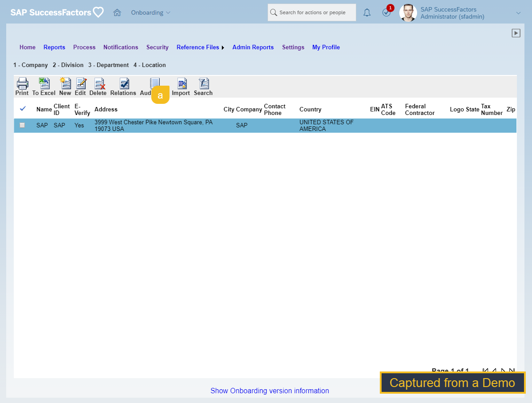This screenshot has height=403, width=532.
Task: Sort by the Federal Contractor column header
Action: coord(420,109)
